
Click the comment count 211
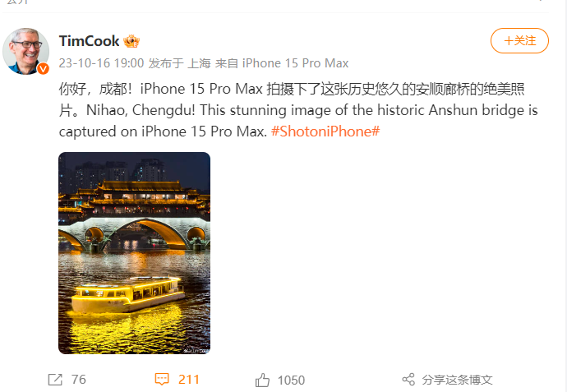pos(189,380)
